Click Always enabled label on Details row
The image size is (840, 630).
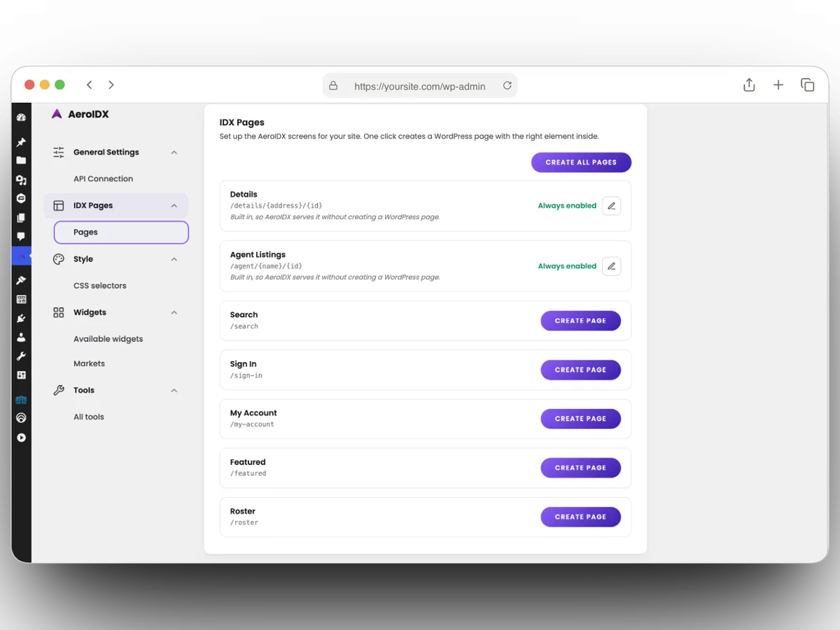(567, 206)
